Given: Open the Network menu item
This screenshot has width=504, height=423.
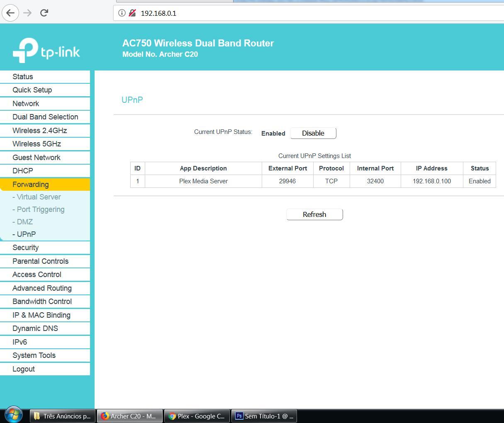Looking at the screenshot, I should (45, 104).
